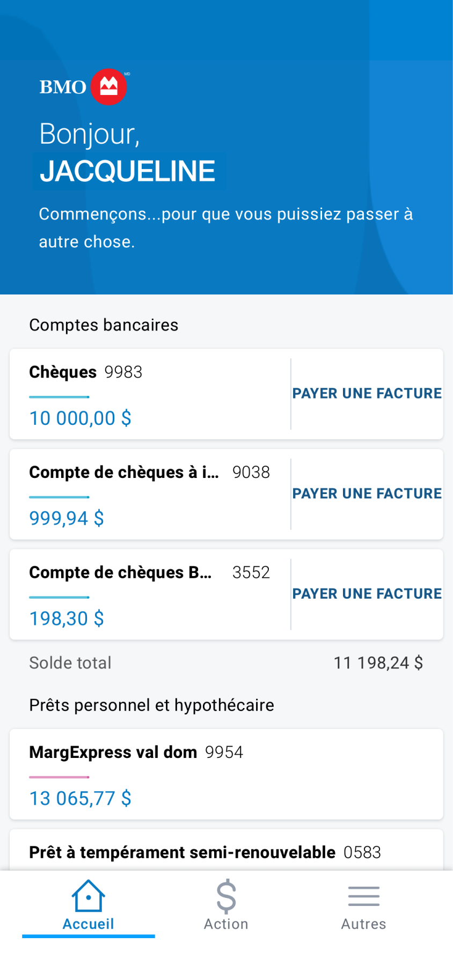Open MargExpress val dom 9954 loan

136,753
